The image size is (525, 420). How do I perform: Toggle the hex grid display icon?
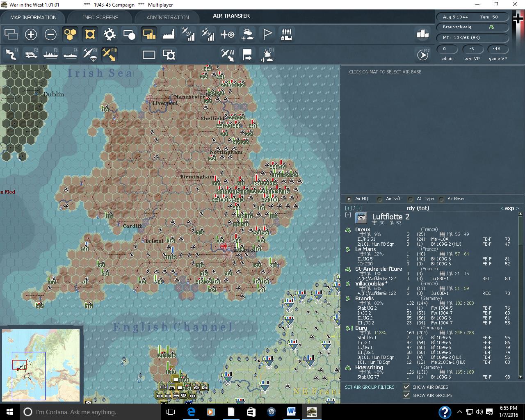click(x=70, y=34)
